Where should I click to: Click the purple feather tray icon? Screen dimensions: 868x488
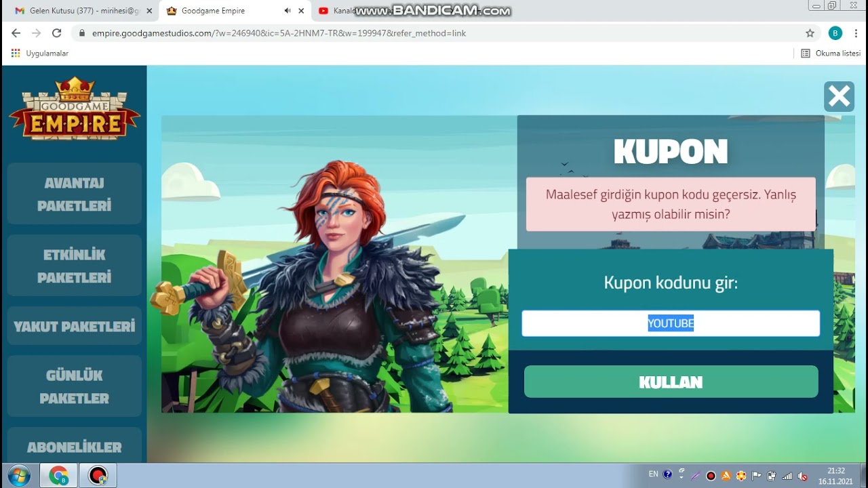[696, 476]
